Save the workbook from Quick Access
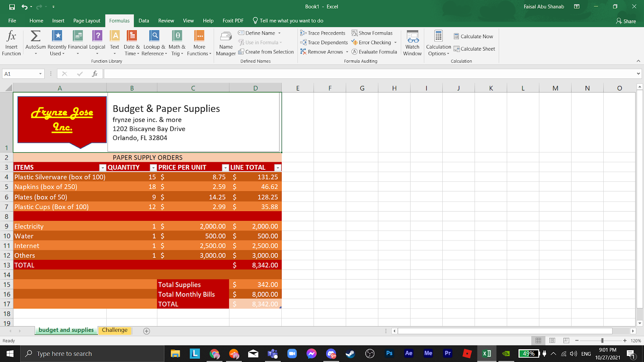This screenshot has width=644, height=362. [12, 7]
